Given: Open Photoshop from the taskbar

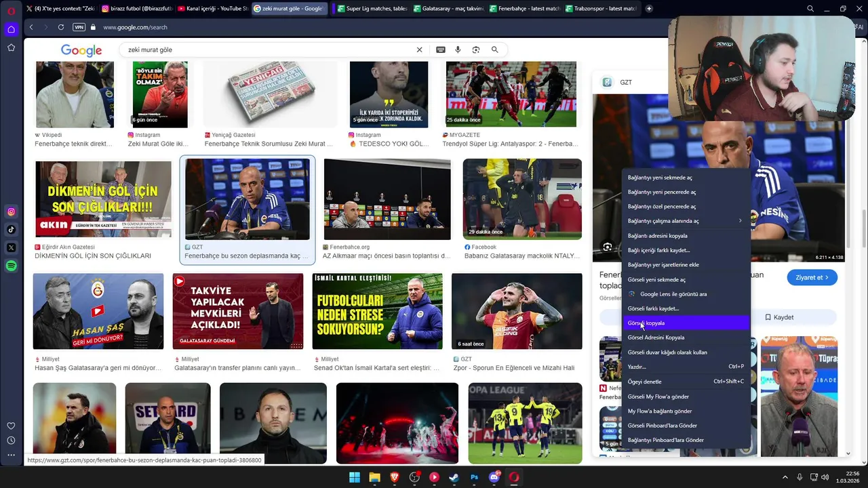Looking at the screenshot, I should pos(474,477).
